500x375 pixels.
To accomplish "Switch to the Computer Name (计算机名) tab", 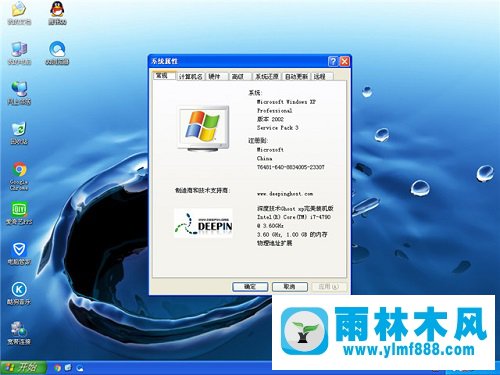I will tap(190, 77).
